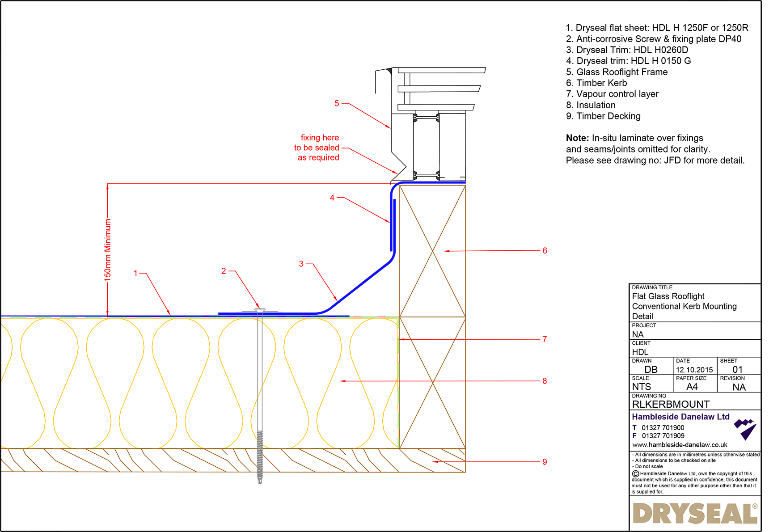Select the timber kerb cross-hatch symbol
This screenshot has width=769, height=532.
(431, 250)
